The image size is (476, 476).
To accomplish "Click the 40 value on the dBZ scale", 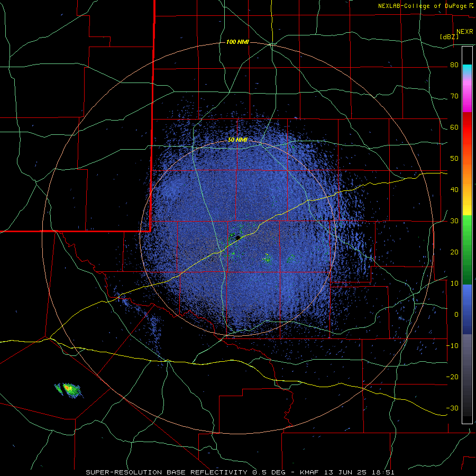I will pos(454,190).
